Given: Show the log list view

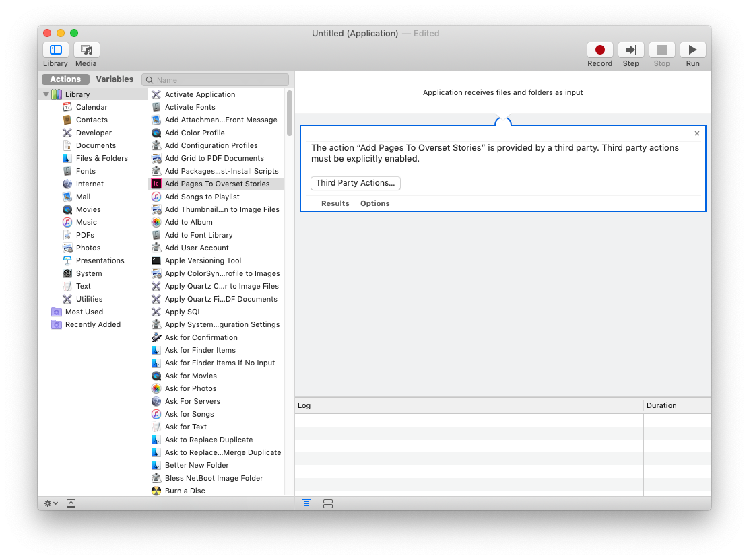Looking at the screenshot, I should 306,503.
